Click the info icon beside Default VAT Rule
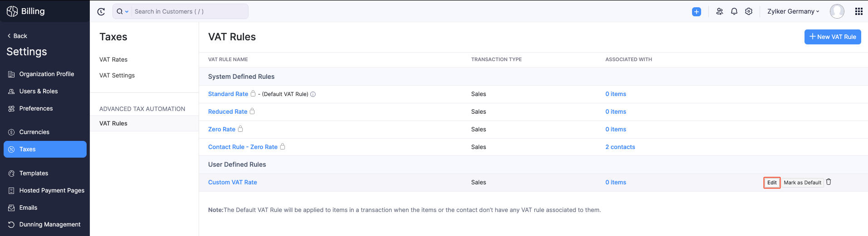The height and width of the screenshot is (236, 868). [313, 94]
